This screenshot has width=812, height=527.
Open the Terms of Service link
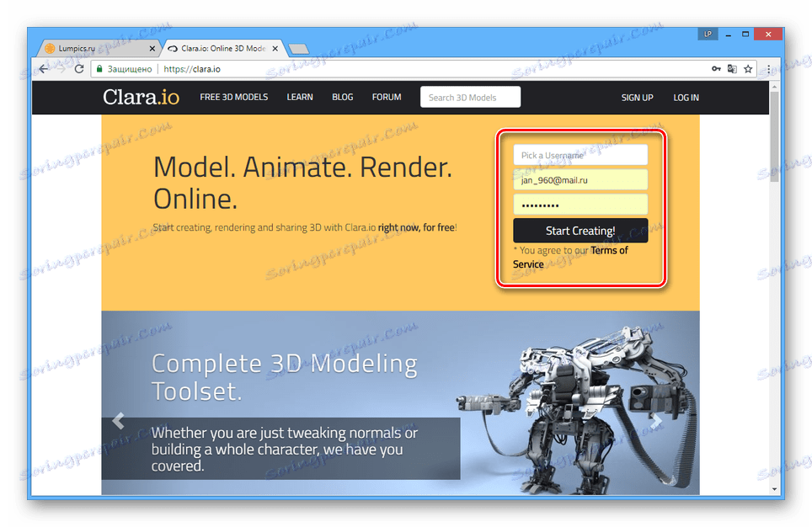pos(570,258)
